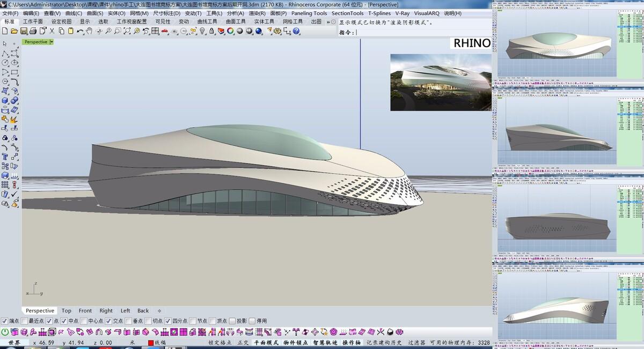Select the Box solid tool

coord(5,100)
